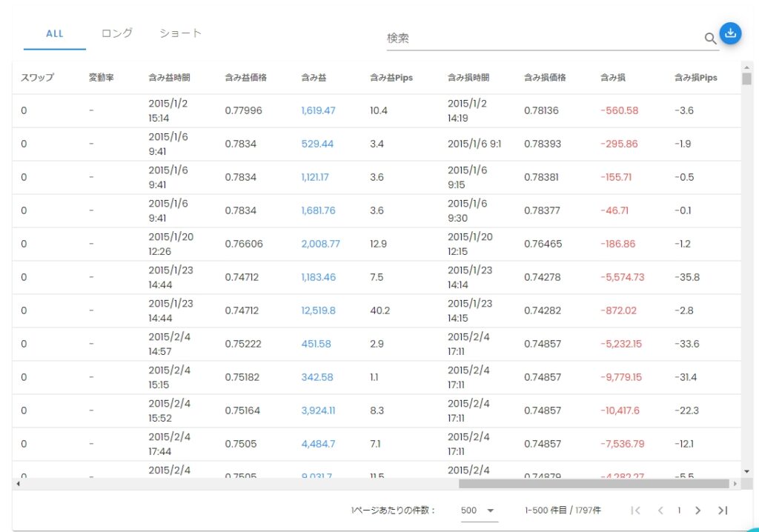Click profit value 1,619.47
This screenshot has height=532, width=759.
(x=318, y=110)
